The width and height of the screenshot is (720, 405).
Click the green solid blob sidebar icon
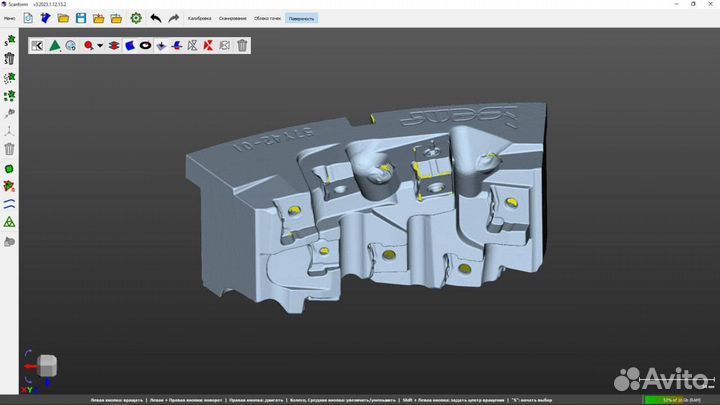pyautogui.click(x=9, y=169)
